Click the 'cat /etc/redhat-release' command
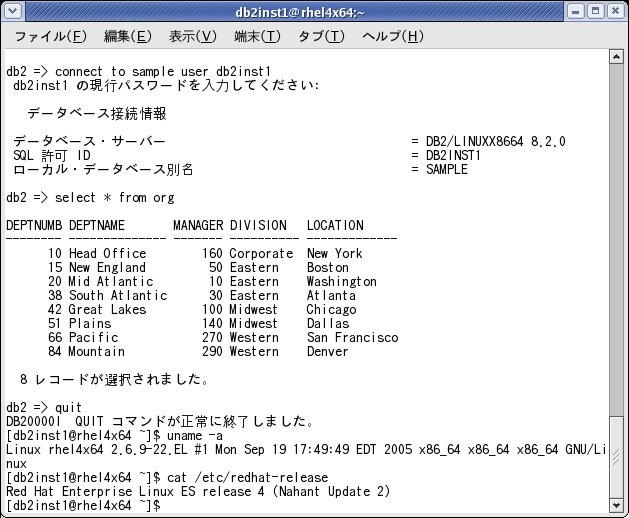This screenshot has width=629, height=518. [248, 477]
